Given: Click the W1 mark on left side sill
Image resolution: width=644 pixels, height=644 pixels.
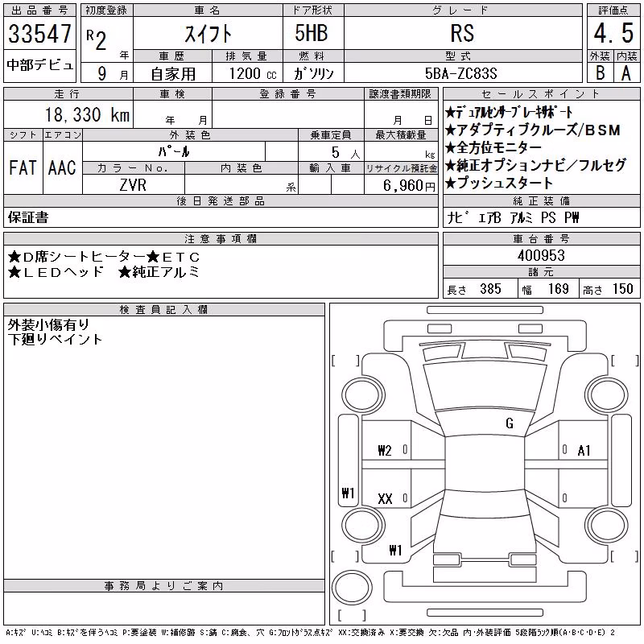Looking at the screenshot, I should point(348,493).
